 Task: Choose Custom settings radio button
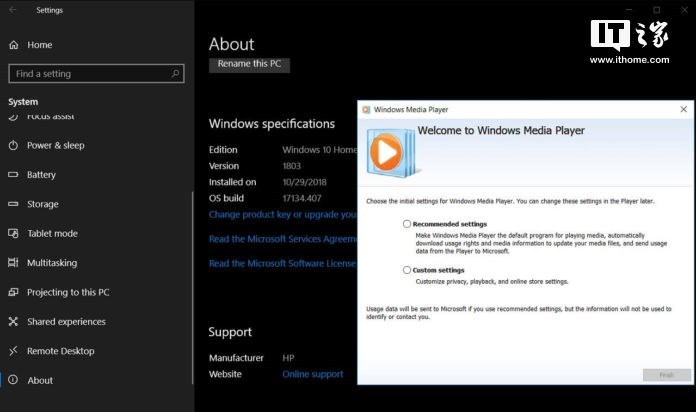point(407,270)
